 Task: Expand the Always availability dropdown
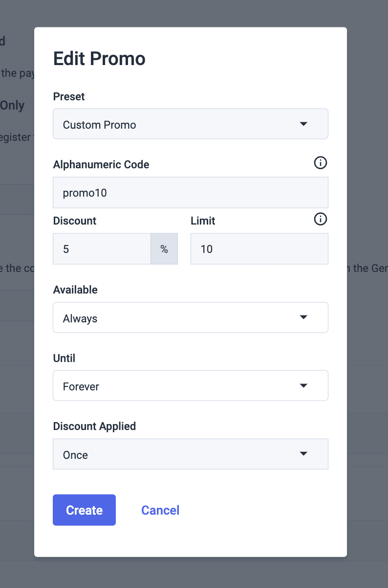coord(191,317)
